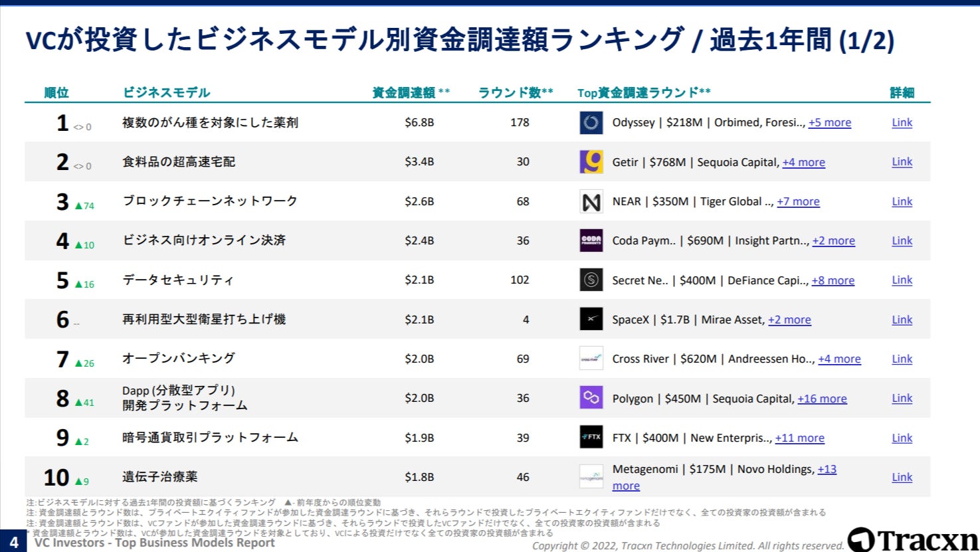Open the detail Link for データセキュリティ row
This screenshot has height=552, width=980.
(x=902, y=280)
